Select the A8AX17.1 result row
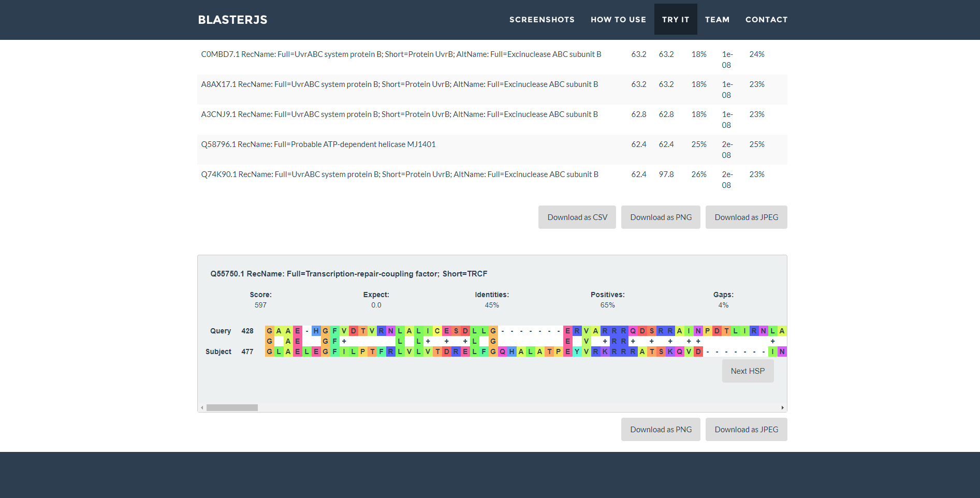Screen dimensions: 980x498 (x=399, y=84)
